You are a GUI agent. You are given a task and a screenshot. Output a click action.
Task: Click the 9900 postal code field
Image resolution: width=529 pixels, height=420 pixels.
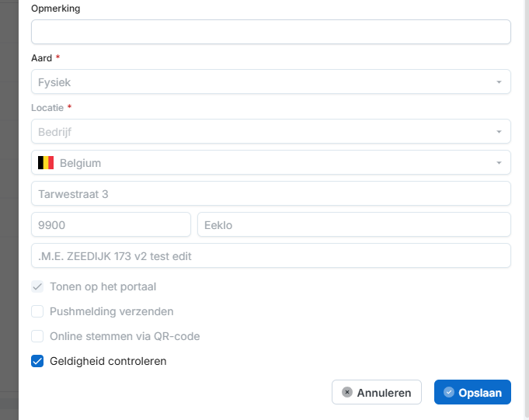click(x=110, y=224)
